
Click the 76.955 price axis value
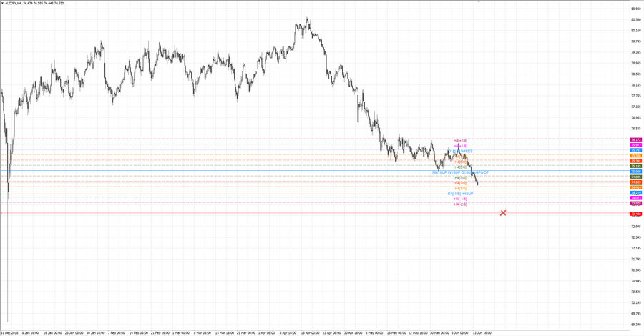pyautogui.click(x=636, y=117)
